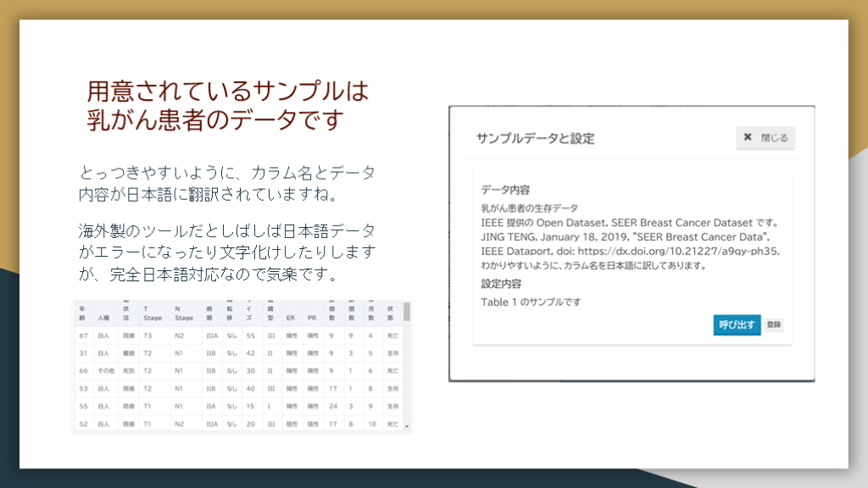
Task: Click the T Stage column header
Action: (152, 314)
